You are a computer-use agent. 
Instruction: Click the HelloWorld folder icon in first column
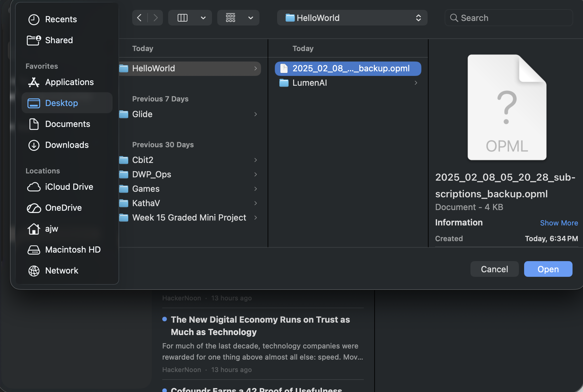[x=124, y=68]
